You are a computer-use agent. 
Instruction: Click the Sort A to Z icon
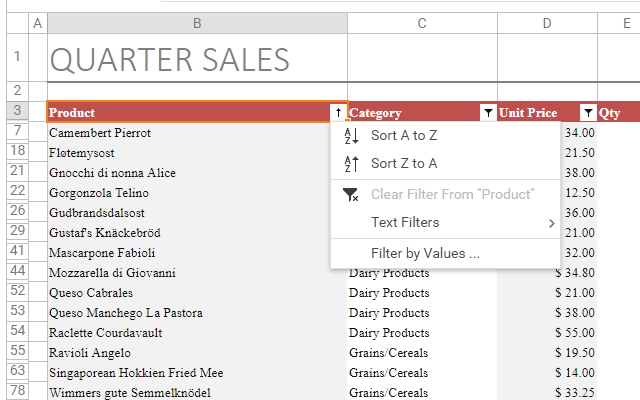tap(350, 136)
